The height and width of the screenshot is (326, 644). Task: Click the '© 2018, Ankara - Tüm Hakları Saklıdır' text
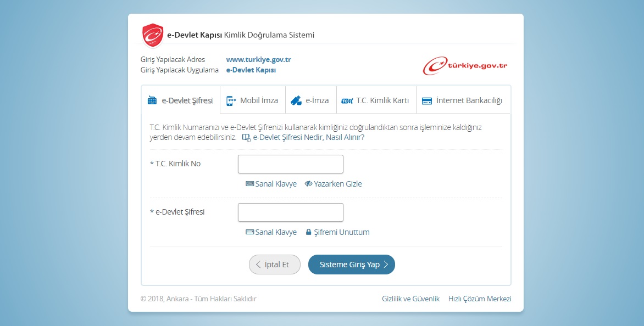[198, 299]
